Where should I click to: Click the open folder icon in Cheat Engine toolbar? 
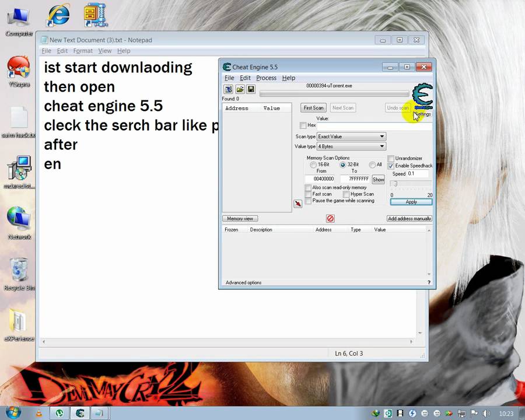pyautogui.click(x=240, y=89)
